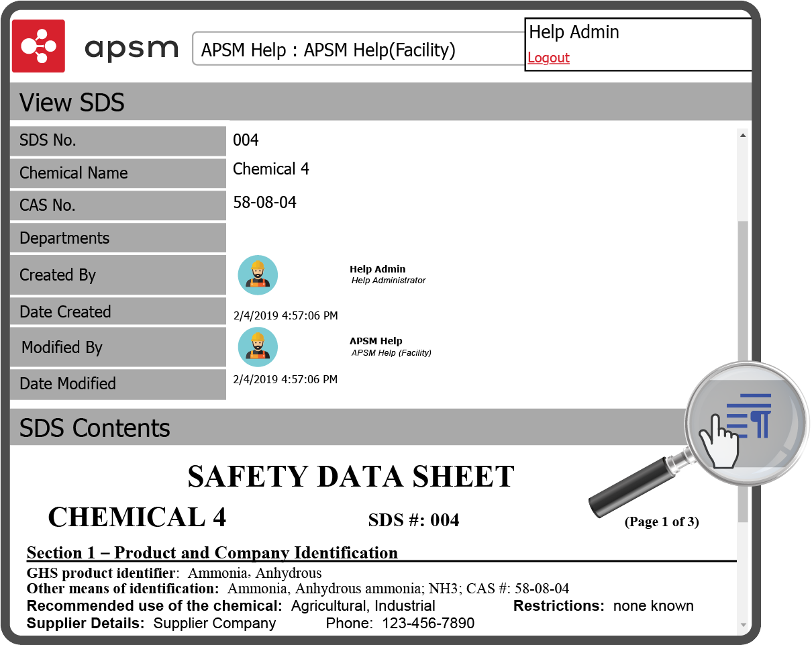Viewport: 812px width, 645px height.
Task: Click the Supplier Company text
Action: coord(215,624)
